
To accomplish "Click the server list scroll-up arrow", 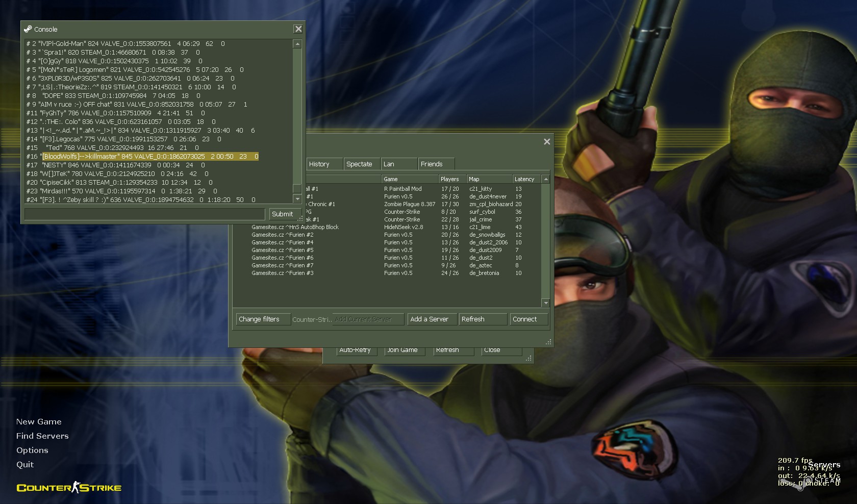I will 545,179.
